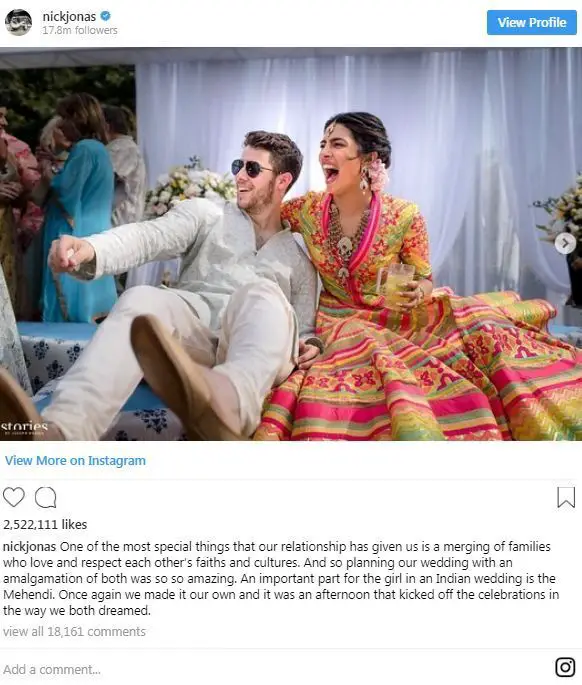Open View More on Instagram link
This screenshot has height=685, width=582.
pyautogui.click(x=75, y=460)
